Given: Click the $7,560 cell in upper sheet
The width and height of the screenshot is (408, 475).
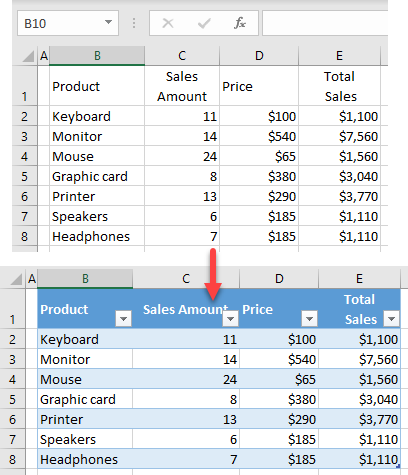Looking at the screenshot, I should click(339, 136).
